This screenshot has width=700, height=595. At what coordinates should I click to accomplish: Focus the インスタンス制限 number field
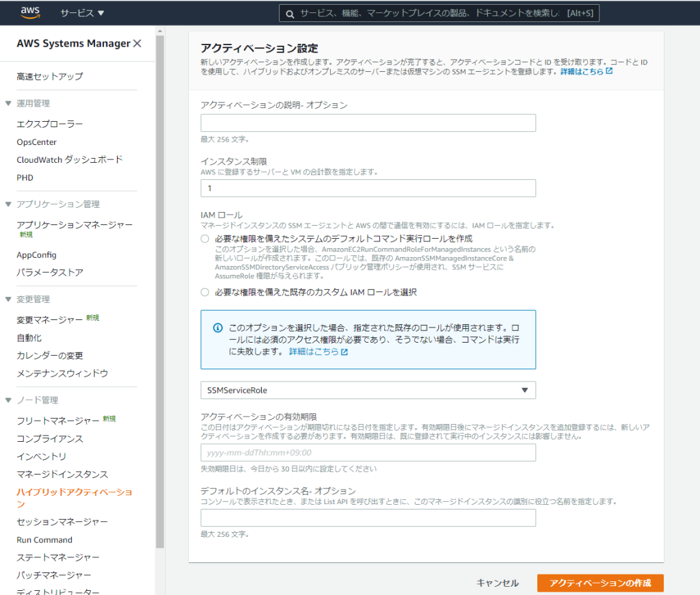pyautogui.click(x=368, y=188)
